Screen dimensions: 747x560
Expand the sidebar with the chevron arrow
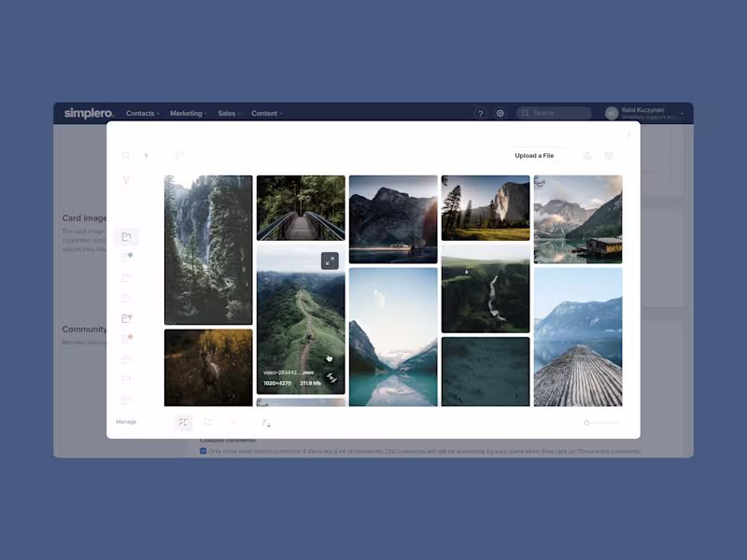[147, 155]
